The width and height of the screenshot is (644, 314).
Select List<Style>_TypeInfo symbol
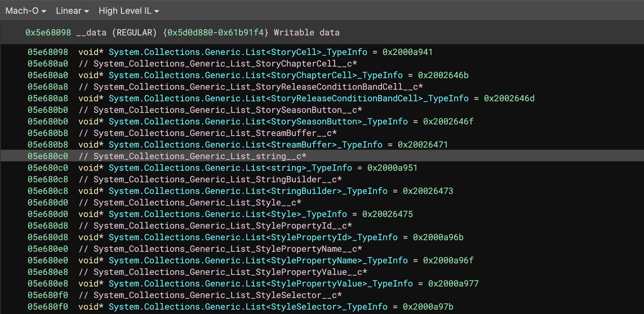pyautogui.click(x=228, y=214)
